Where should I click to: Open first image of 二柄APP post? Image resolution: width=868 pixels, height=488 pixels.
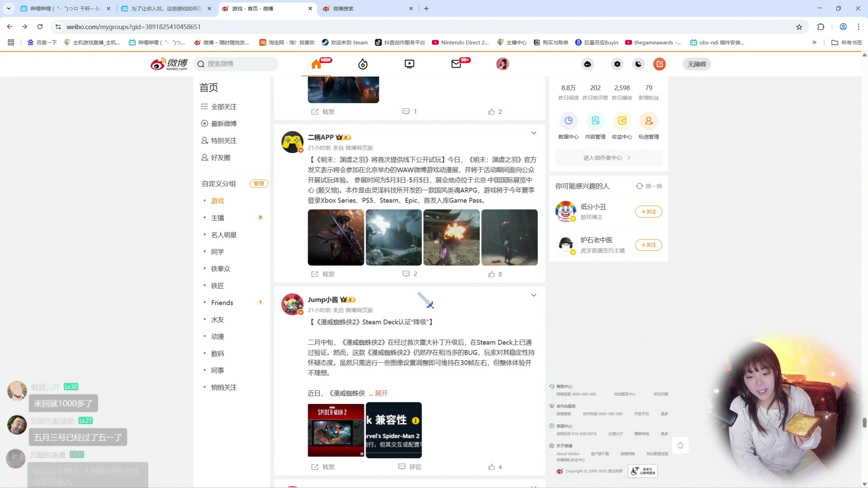tap(336, 237)
